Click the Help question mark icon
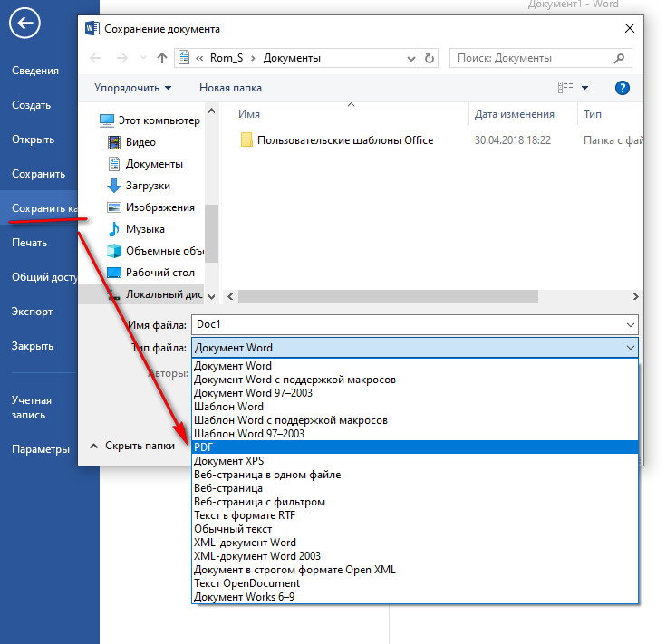The height and width of the screenshot is (644, 666). click(x=623, y=88)
